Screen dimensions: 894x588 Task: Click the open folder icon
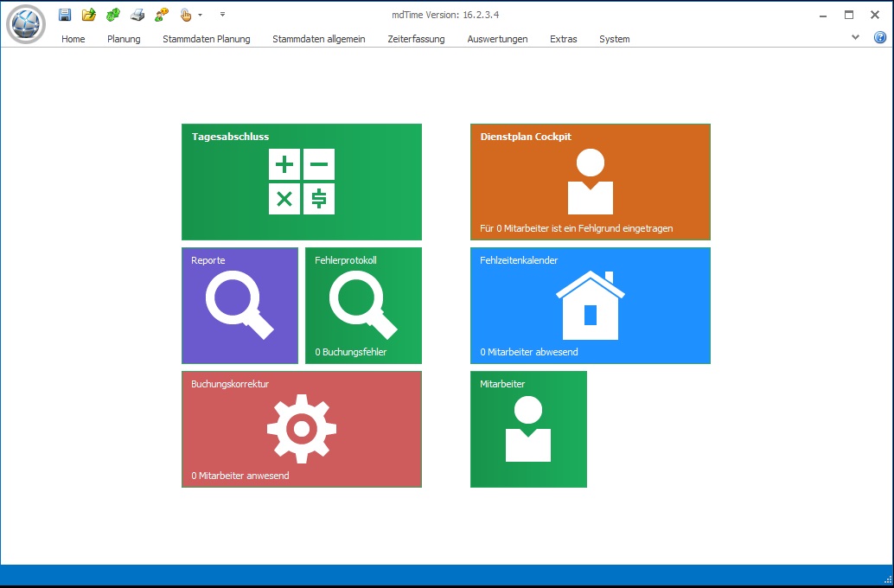[x=89, y=15]
